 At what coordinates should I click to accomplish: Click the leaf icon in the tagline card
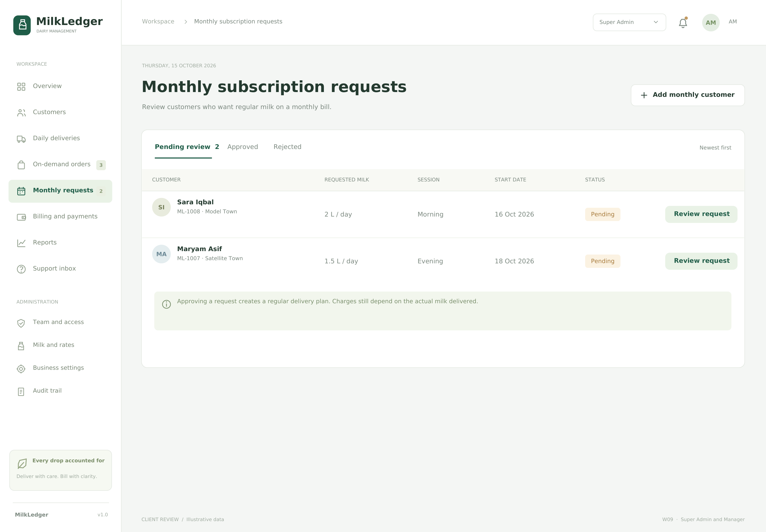click(x=22, y=463)
